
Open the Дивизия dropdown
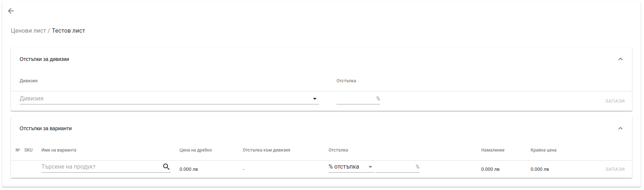click(169, 99)
